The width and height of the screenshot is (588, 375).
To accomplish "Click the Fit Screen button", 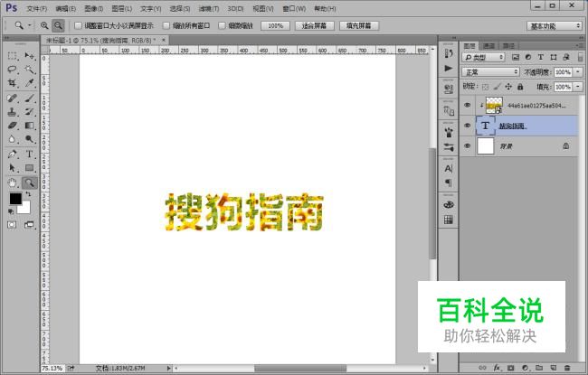I will pos(314,26).
